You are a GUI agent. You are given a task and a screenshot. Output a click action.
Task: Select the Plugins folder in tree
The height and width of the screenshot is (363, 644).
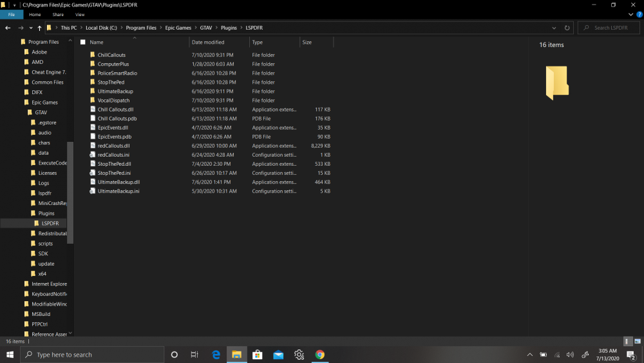pyautogui.click(x=46, y=213)
